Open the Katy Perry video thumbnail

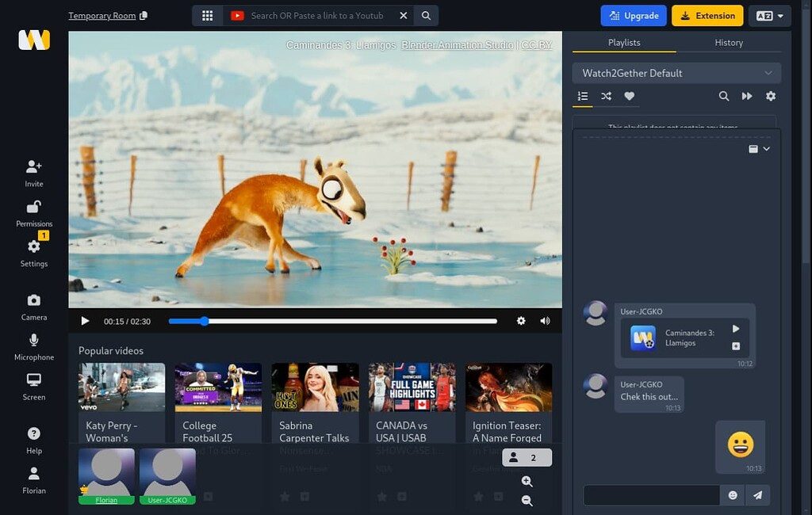point(121,387)
